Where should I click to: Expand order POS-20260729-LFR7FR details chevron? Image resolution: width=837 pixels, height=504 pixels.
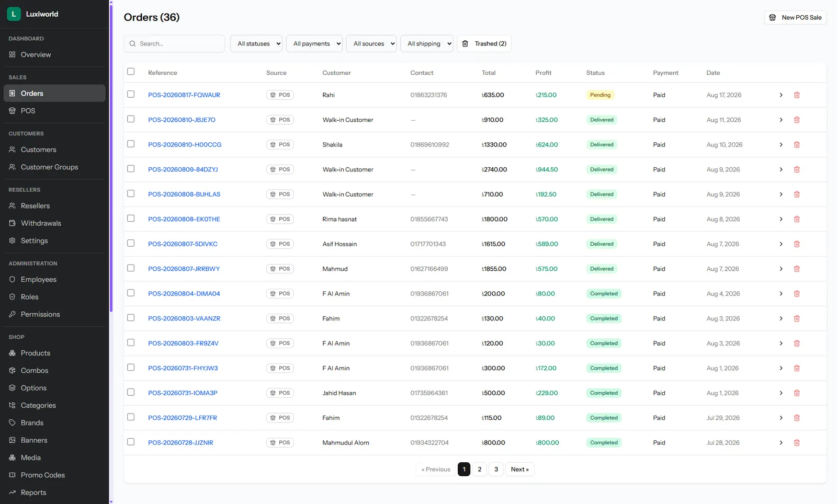coord(781,418)
